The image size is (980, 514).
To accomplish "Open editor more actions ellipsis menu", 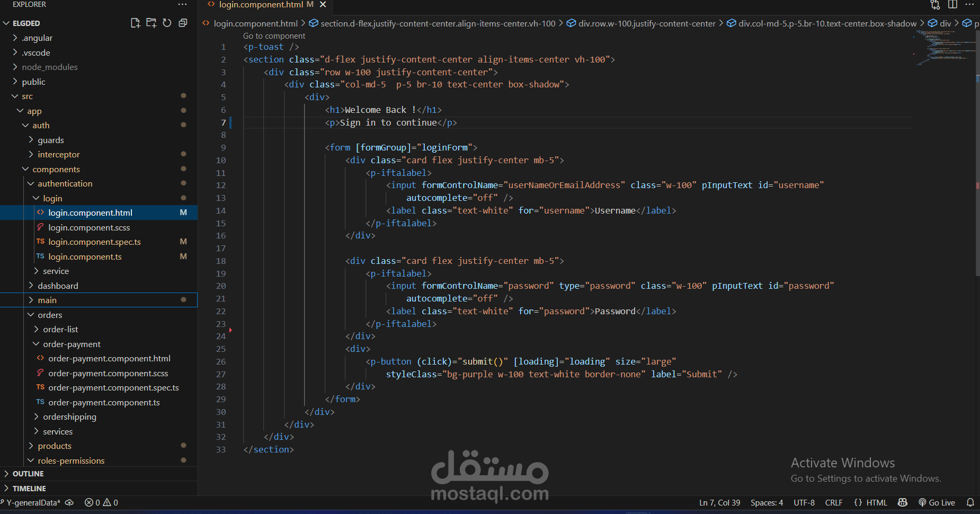I will (x=969, y=4).
